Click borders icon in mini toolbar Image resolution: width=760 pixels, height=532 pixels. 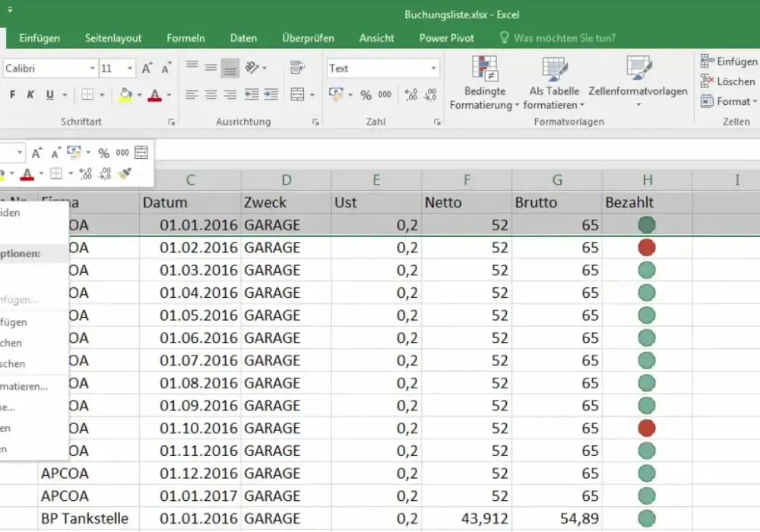(x=56, y=173)
